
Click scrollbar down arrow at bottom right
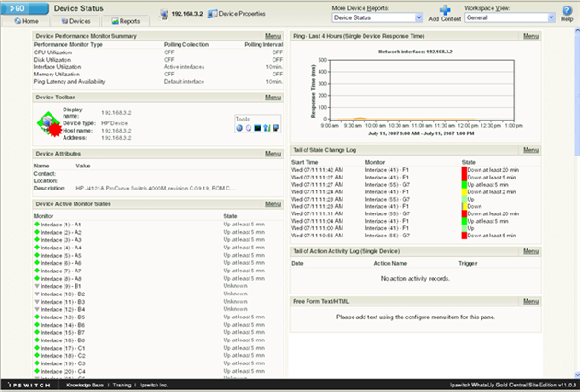(x=577, y=375)
